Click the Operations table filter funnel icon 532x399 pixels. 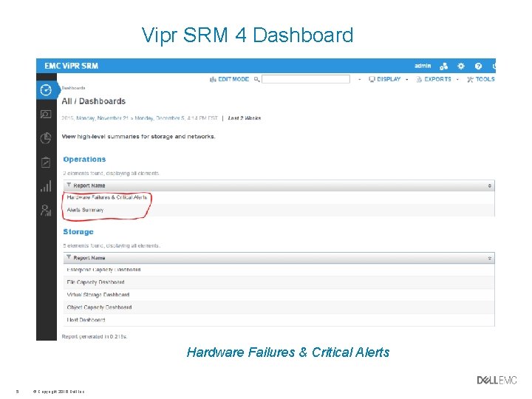tap(69, 185)
